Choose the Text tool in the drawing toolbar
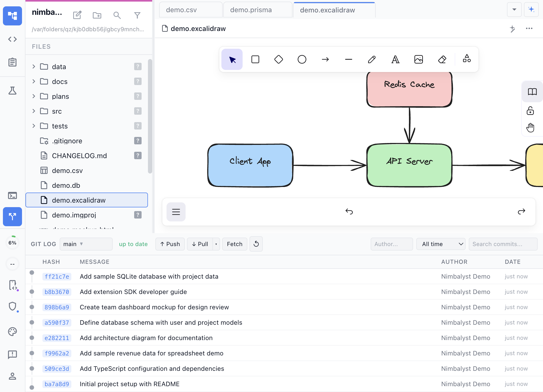543x392 pixels. (x=395, y=59)
